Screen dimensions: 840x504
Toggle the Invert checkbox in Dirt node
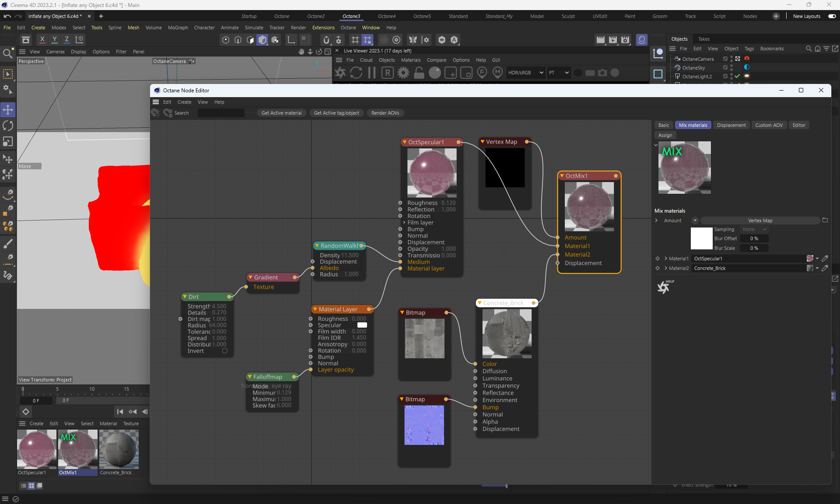click(225, 351)
